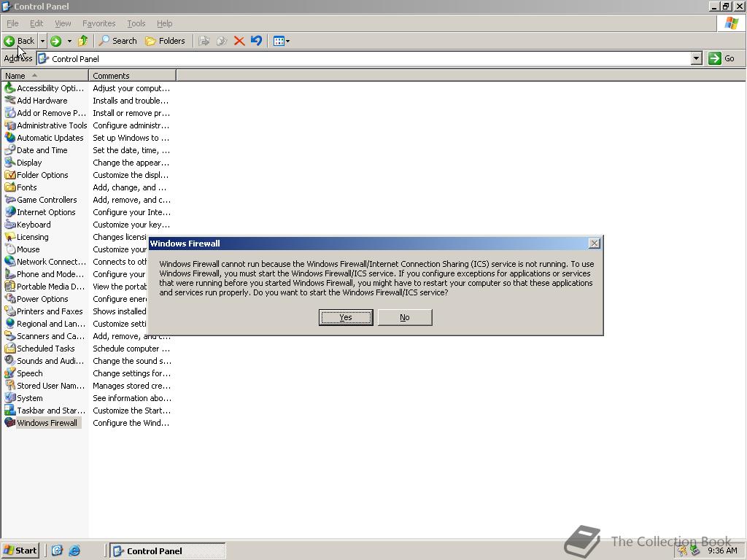Click the Control Panel taskbar button
Viewport: 747px width, 560px height.
point(168,551)
